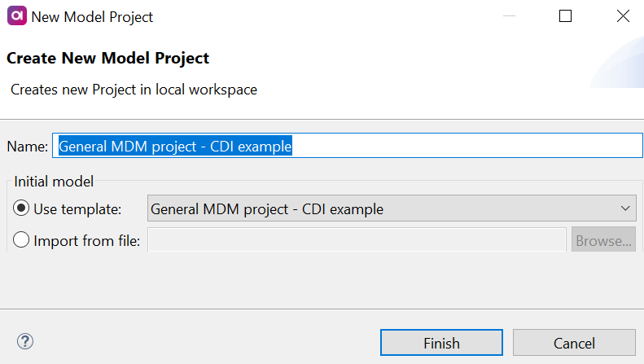The image size is (644, 364).
Task: Expand the template list via chevron arrow
Action: tap(625, 208)
